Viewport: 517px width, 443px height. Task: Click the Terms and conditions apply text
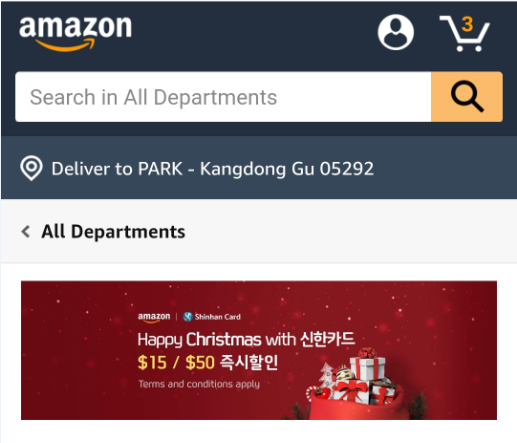coord(199,384)
